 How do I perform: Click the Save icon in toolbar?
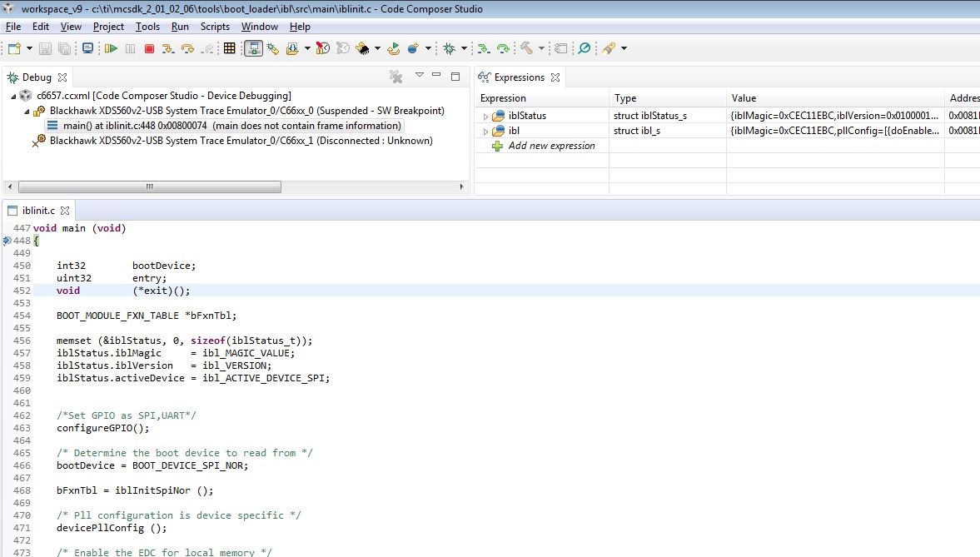tap(45, 49)
